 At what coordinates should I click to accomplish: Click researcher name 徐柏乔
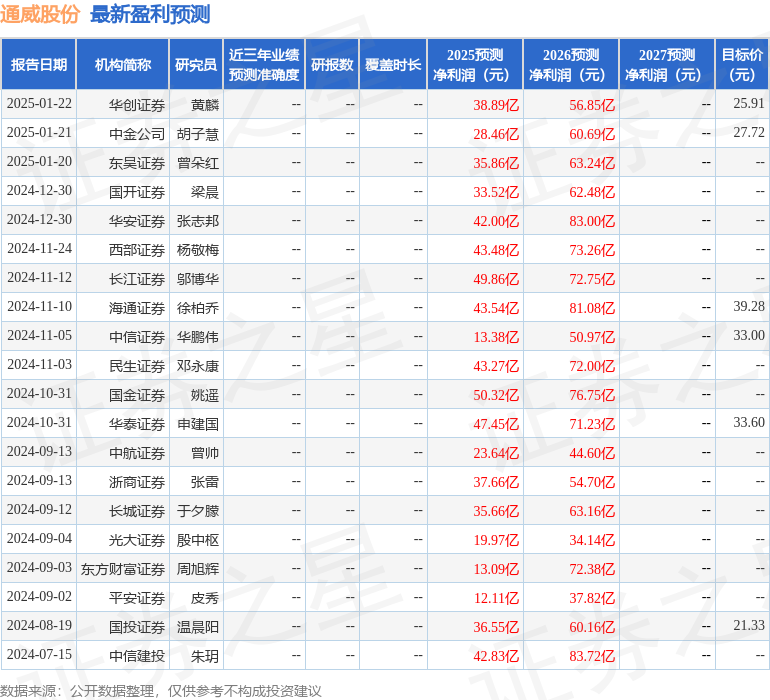pos(198,308)
